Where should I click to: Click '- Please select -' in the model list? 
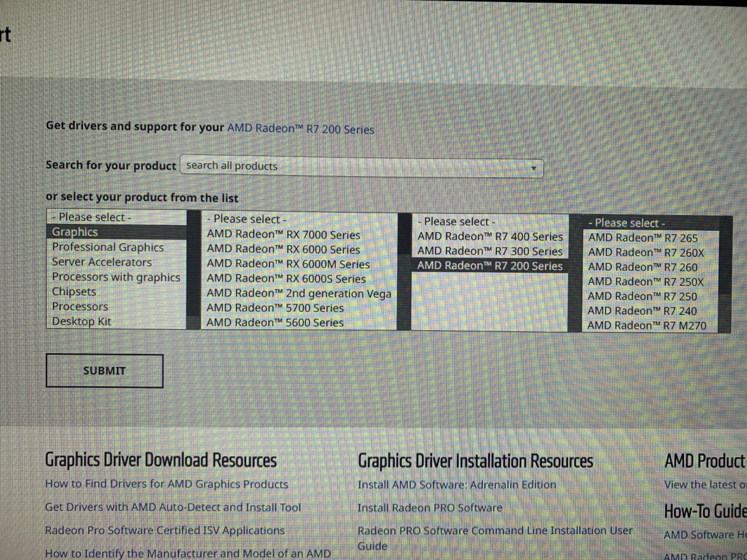(x=651, y=223)
